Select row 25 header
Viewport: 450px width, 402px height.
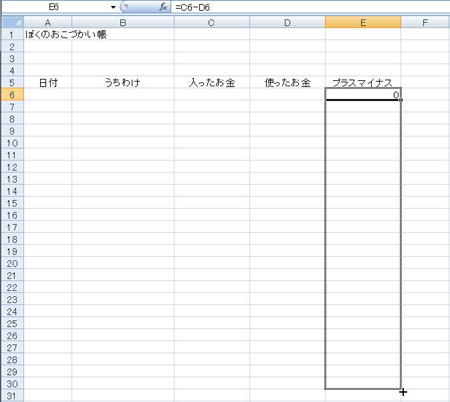click(13, 323)
